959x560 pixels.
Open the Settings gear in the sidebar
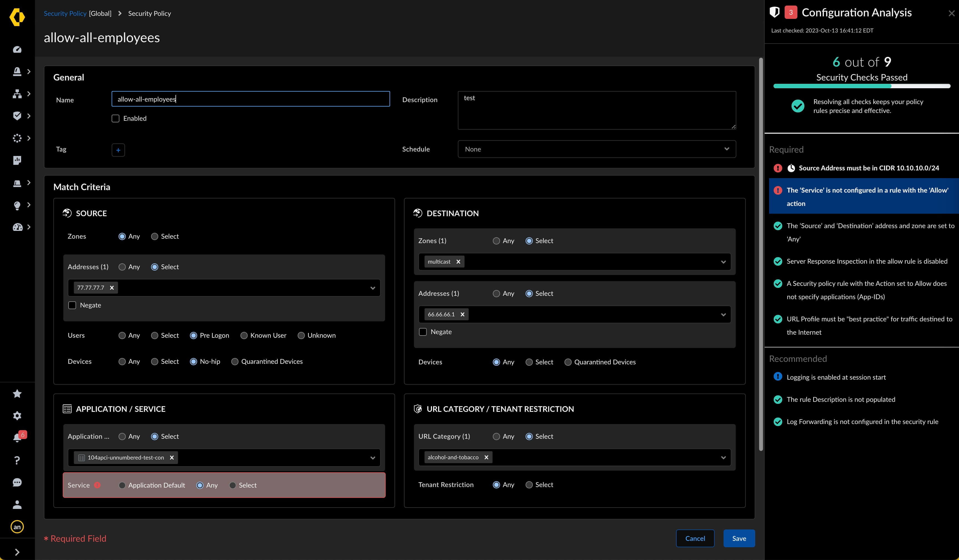tap(17, 415)
